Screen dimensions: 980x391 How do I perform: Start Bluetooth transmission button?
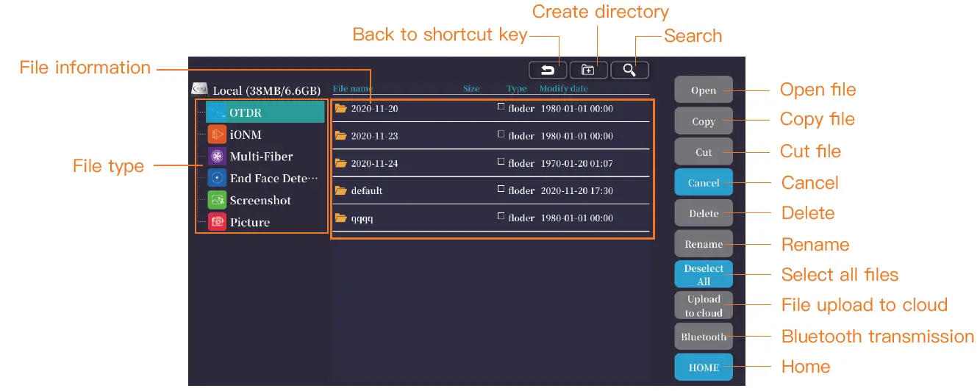point(704,337)
